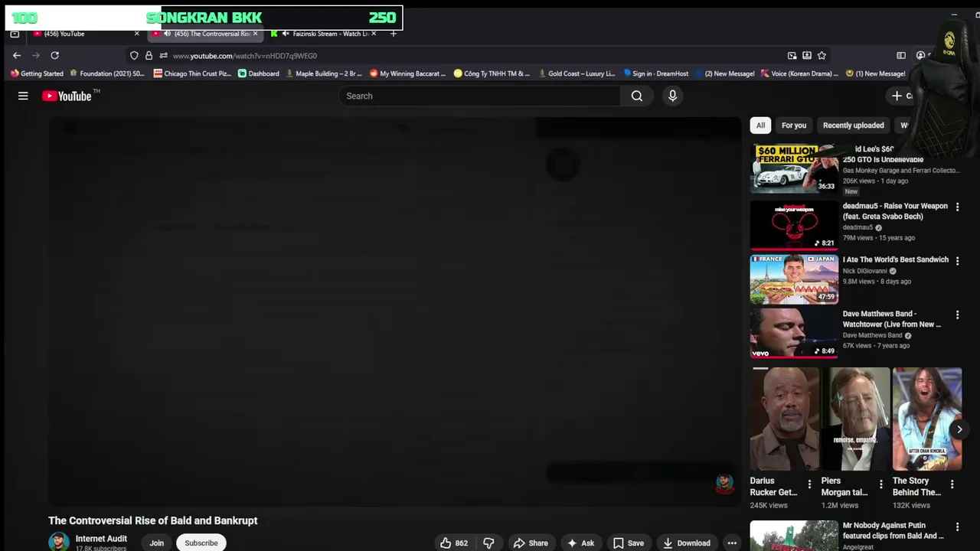
Task: Click the picture-in-picture icon in address bar
Action: pyautogui.click(x=792, y=55)
